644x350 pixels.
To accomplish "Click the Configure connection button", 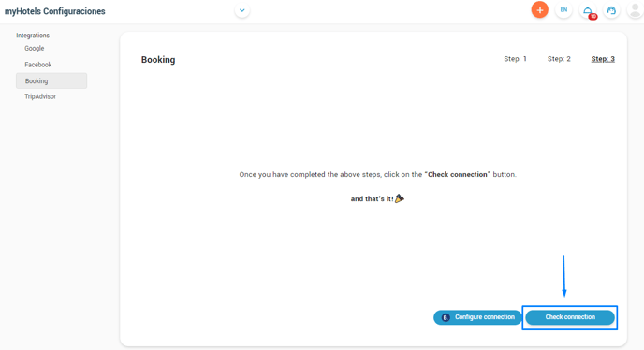I will (477, 317).
